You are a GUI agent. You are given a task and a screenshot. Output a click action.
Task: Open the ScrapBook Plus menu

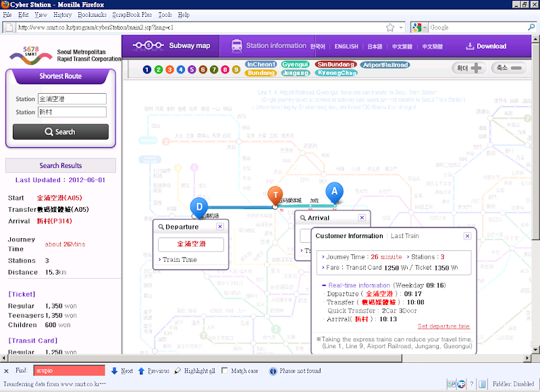click(132, 15)
